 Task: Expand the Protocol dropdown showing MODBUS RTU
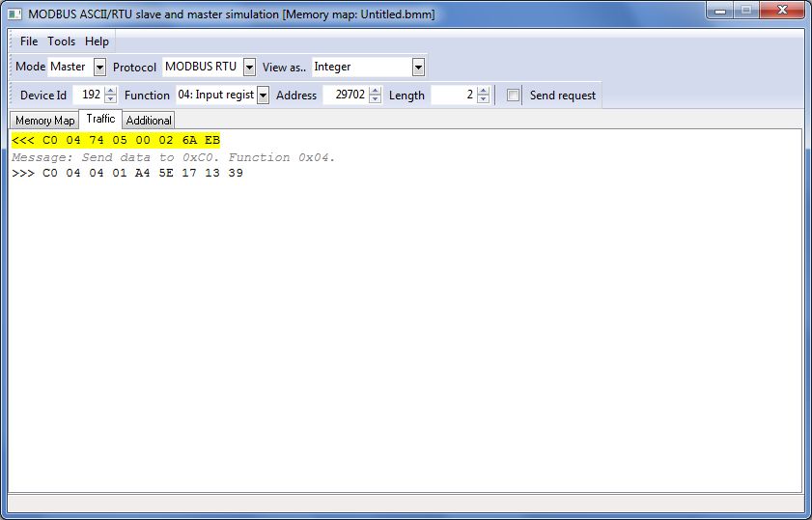pos(250,67)
